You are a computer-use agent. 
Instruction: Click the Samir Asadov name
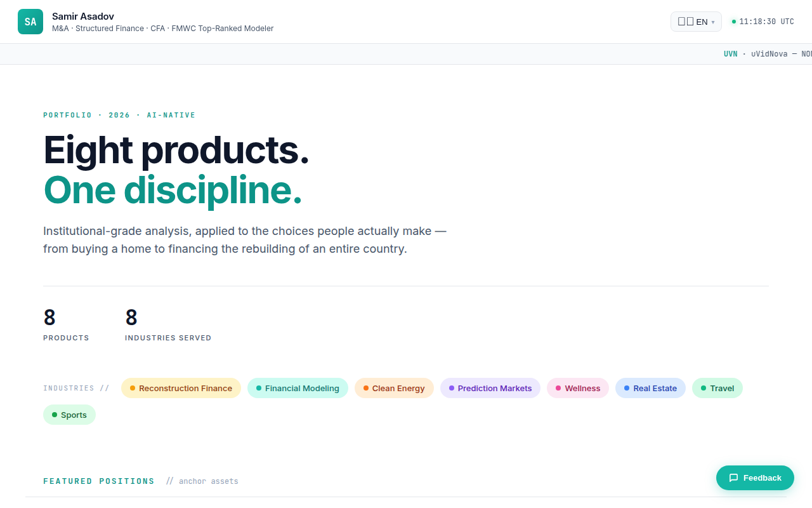coord(83,16)
